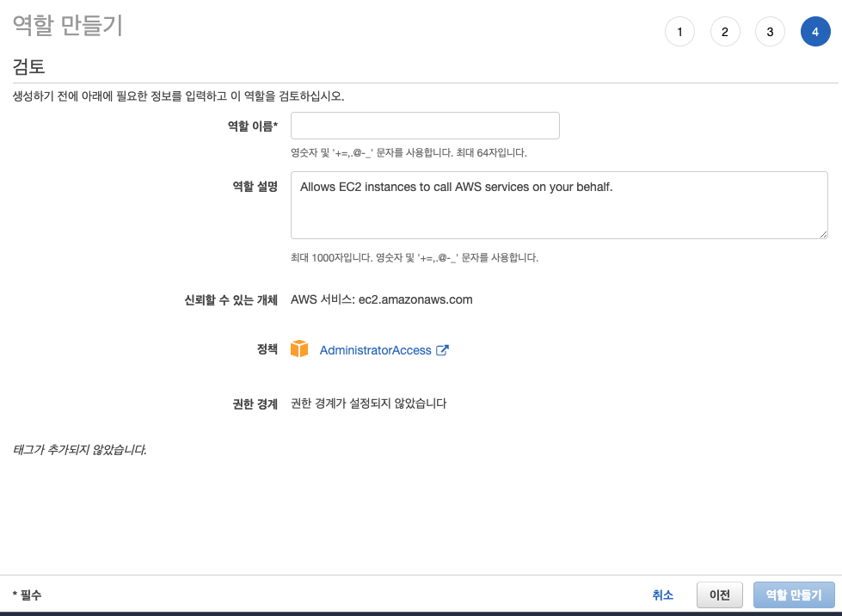Click the orange policy box icon
The width and height of the screenshot is (842, 616).
coord(299,348)
